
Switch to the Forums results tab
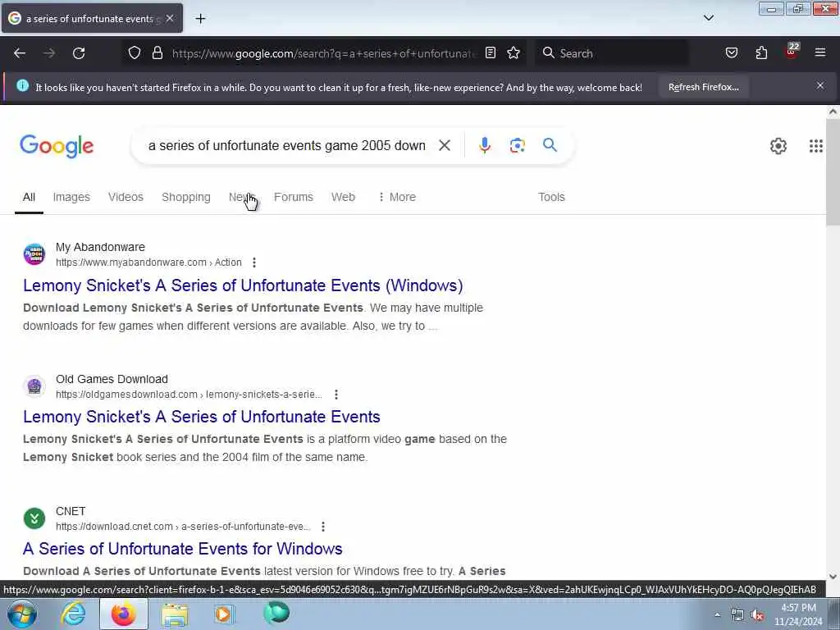click(x=293, y=197)
